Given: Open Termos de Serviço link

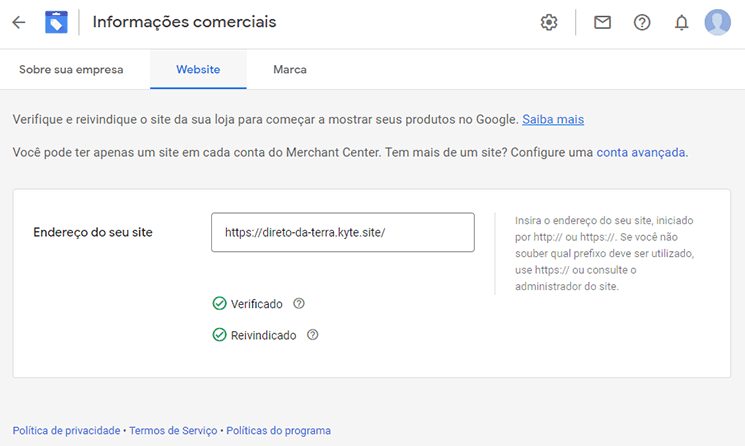Looking at the screenshot, I should [173, 430].
